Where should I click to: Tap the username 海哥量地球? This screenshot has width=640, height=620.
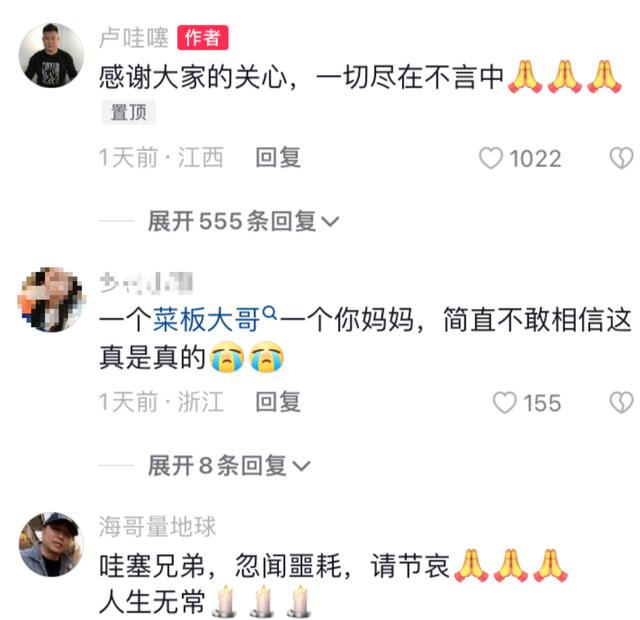[x=157, y=527]
